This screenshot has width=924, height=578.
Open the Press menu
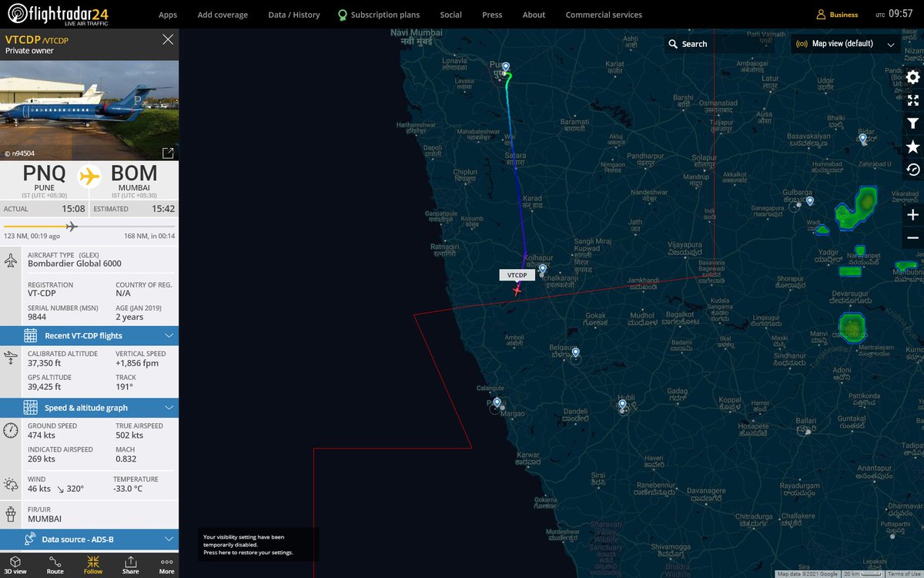point(492,15)
